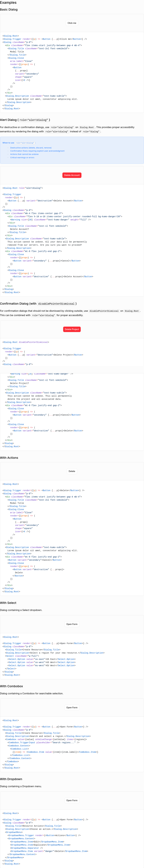This screenshot has height=868, width=144.
Task: Click "Dialog containing a Combobox for searchable selection."
Action: 31,693
